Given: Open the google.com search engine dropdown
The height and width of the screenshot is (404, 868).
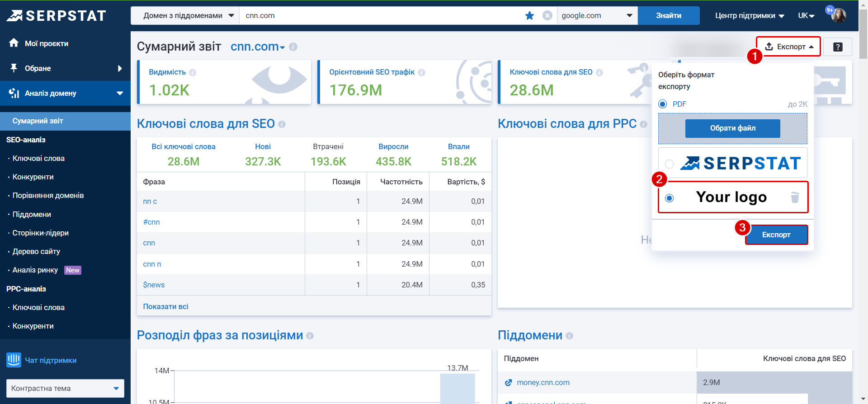Looking at the screenshot, I should 597,15.
